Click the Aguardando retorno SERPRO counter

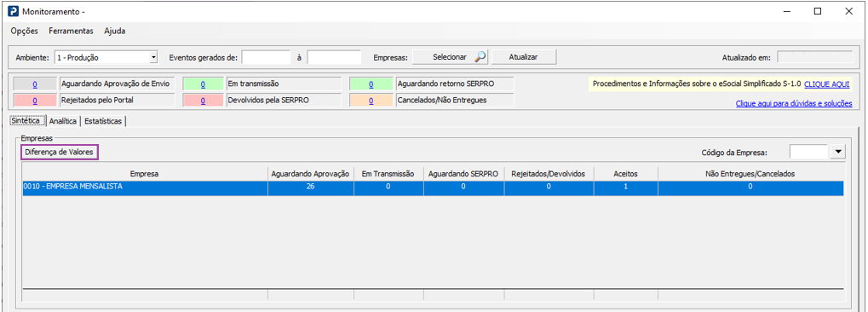click(x=371, y=84)
